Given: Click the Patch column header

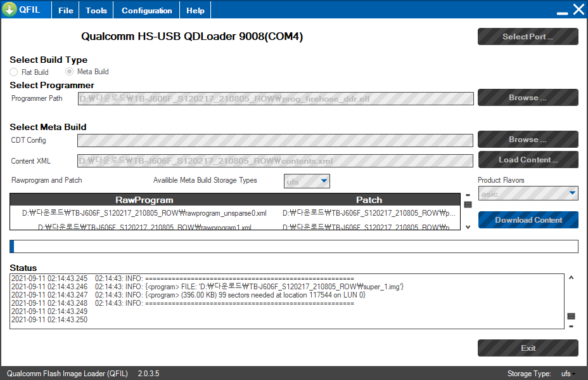Looking at the screenshot, I should [x=369, y=200].
